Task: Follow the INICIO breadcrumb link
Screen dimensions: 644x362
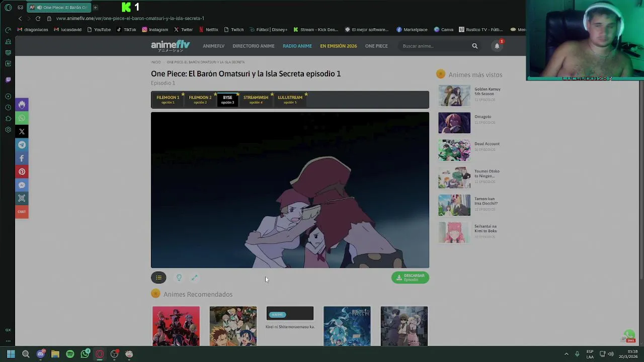Action: coord(156,62)
